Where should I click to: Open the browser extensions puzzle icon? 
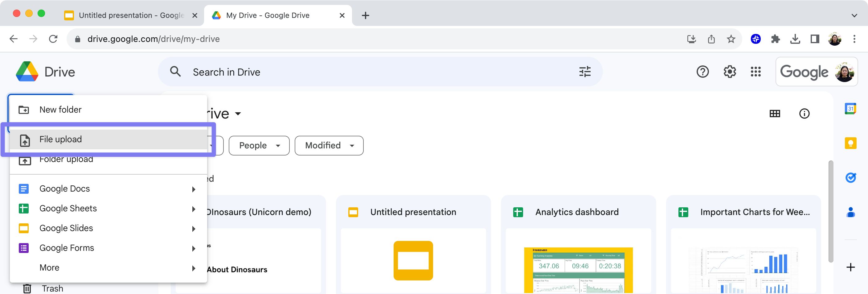775,39
